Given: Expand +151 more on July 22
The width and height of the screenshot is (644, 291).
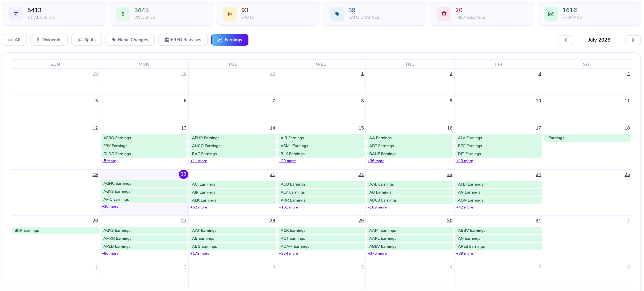Looking at the screenshot, I should pyautogui.click(x=288, y=207).
